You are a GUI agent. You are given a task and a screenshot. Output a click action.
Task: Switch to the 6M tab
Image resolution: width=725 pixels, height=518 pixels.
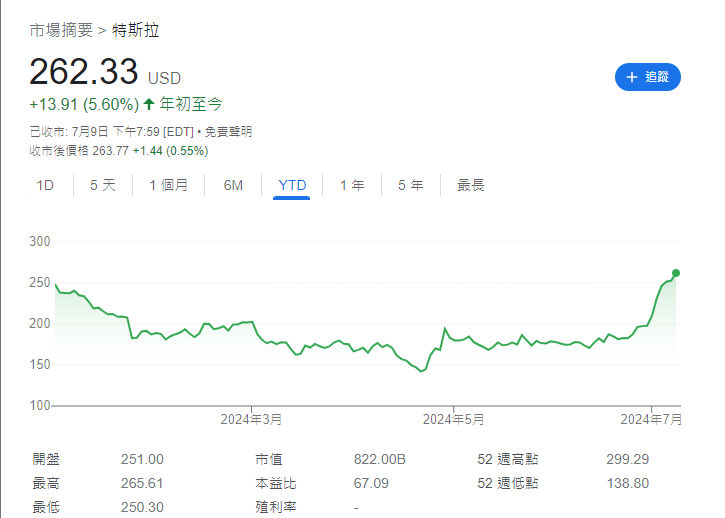pos(233,185)
